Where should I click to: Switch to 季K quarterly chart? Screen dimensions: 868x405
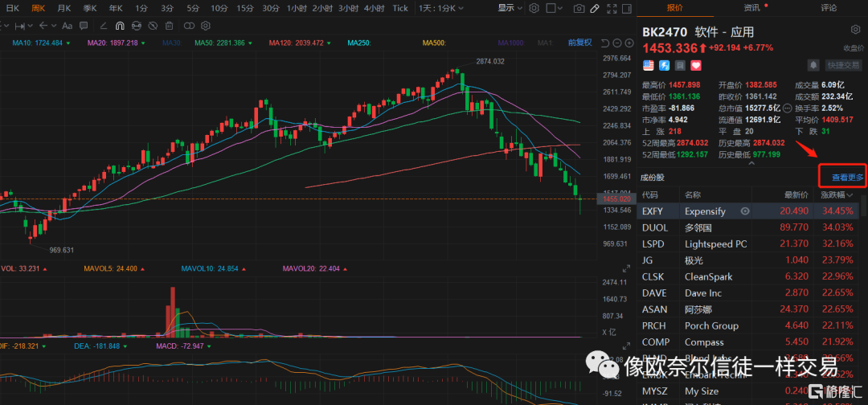[x=90, y=8]
